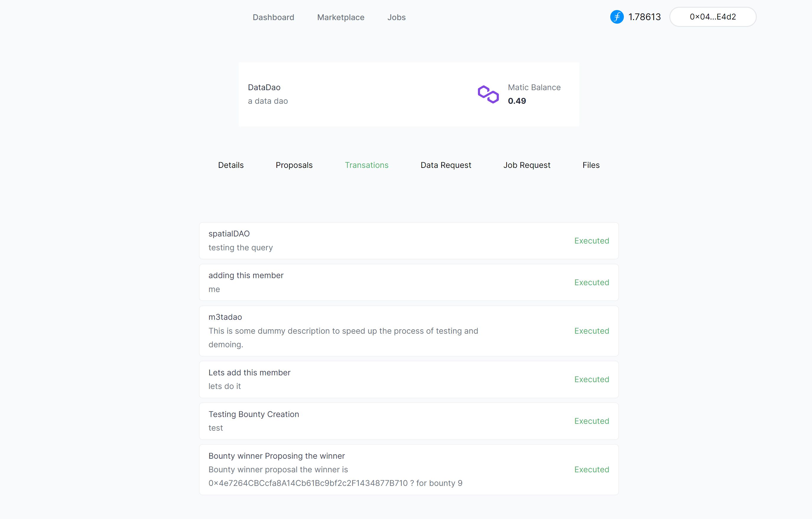Select the Transations tab
This screenshot has height=519, width=812.
click(367, 165)
